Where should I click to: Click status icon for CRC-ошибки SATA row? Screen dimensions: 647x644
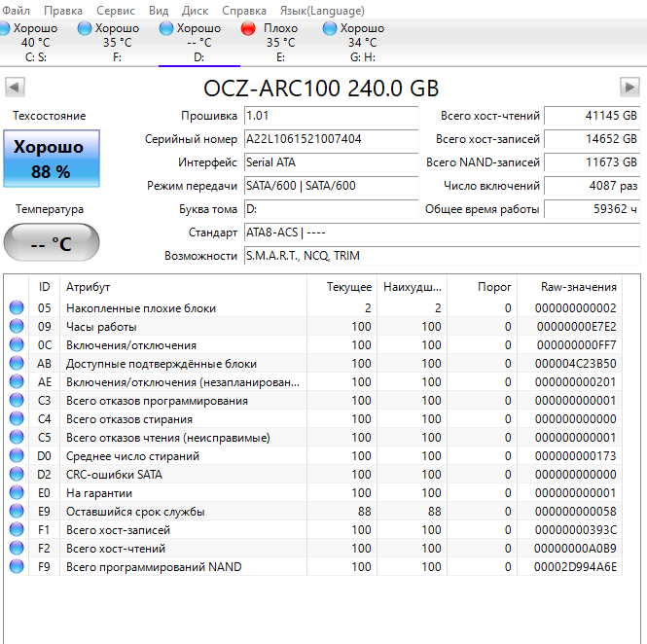[x=17, y=475]
